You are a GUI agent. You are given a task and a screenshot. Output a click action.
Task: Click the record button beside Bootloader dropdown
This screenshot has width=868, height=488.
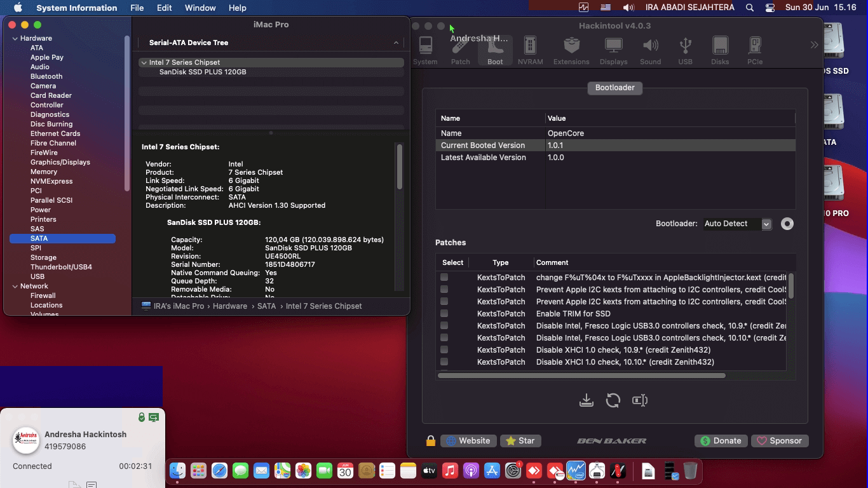click(x=787, y=224)
